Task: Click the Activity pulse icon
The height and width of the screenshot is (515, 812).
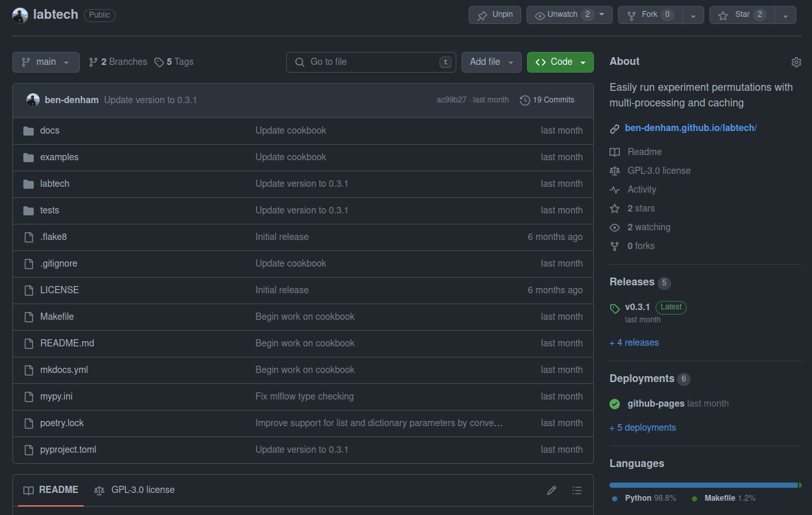Action: 615,190
